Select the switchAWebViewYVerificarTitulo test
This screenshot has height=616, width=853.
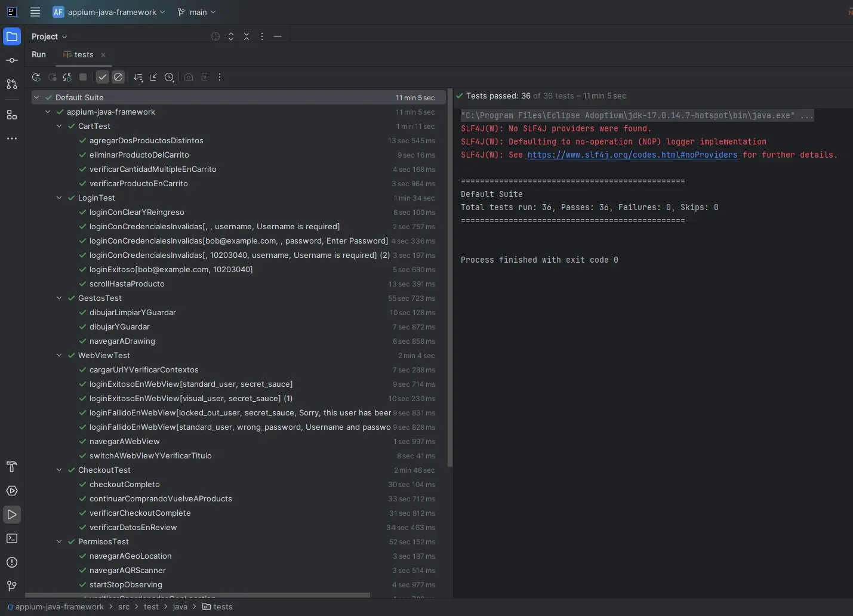(150, 455)
